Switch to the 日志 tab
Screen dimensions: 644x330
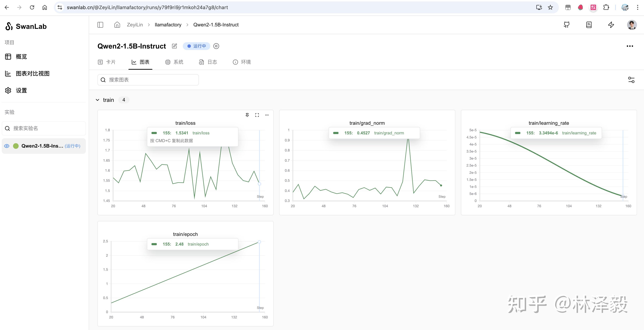208,62
